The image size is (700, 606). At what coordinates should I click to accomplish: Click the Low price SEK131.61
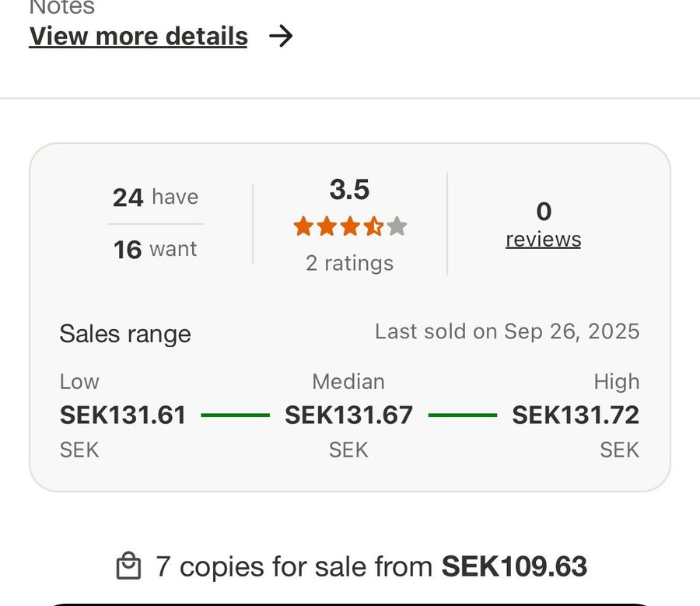point(123,415)
